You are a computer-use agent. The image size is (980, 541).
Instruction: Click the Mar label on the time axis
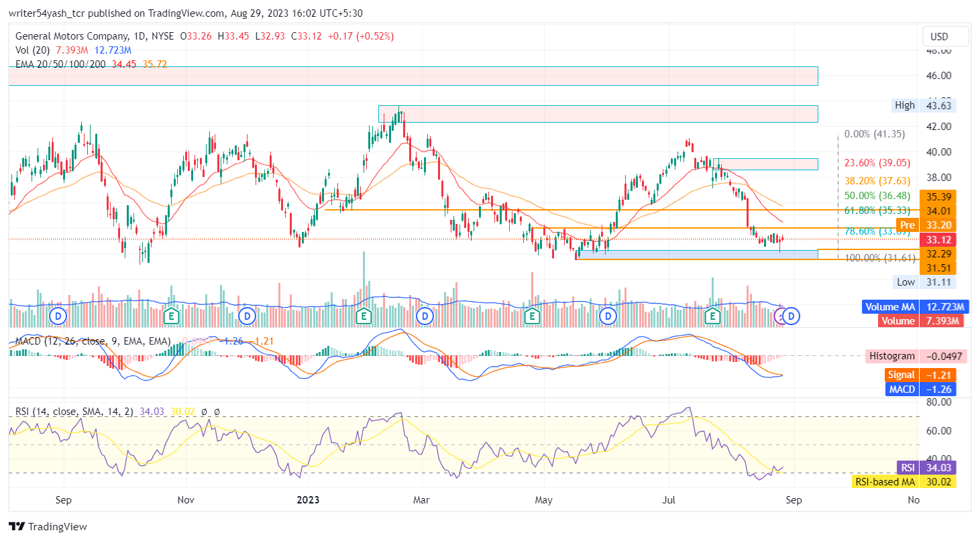coord(421,499)
